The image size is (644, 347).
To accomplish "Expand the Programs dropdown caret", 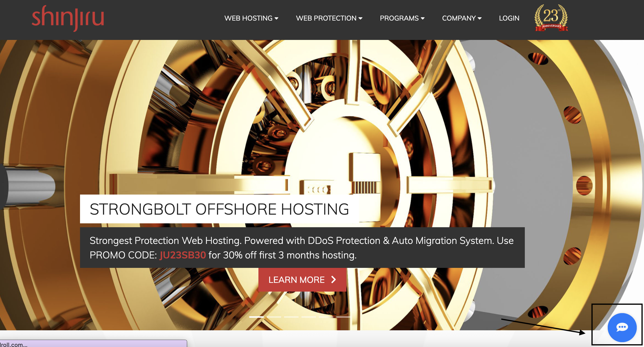I will pos(423,18).
